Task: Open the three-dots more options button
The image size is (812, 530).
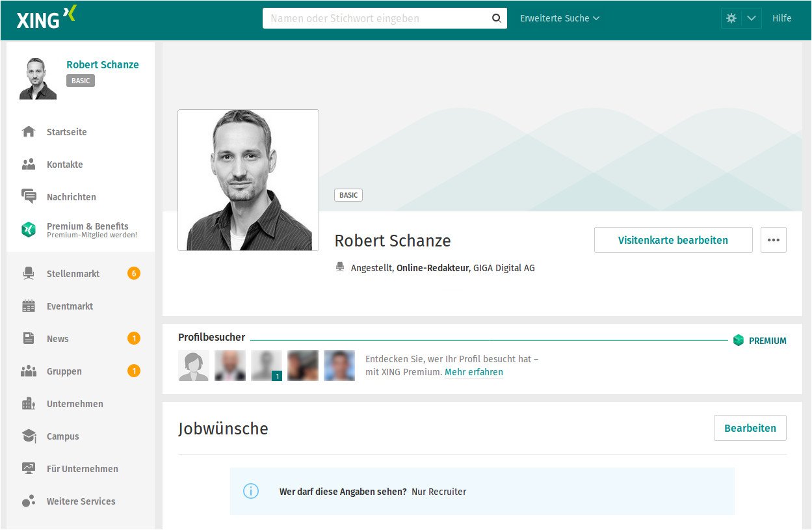Action: 774,240
